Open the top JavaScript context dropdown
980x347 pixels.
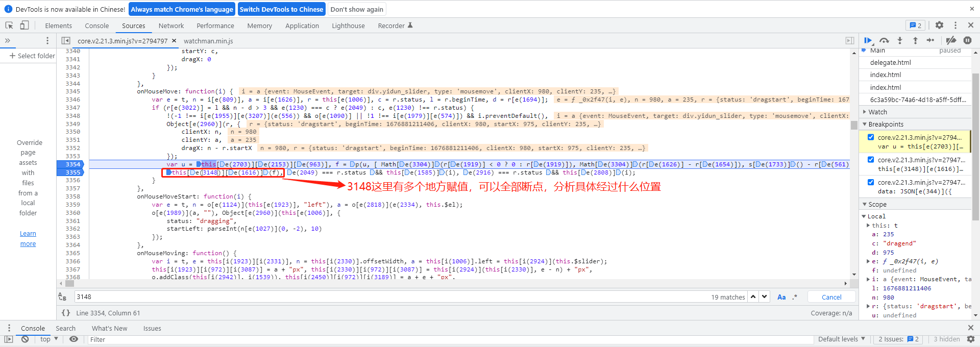[x=49, y=339]
